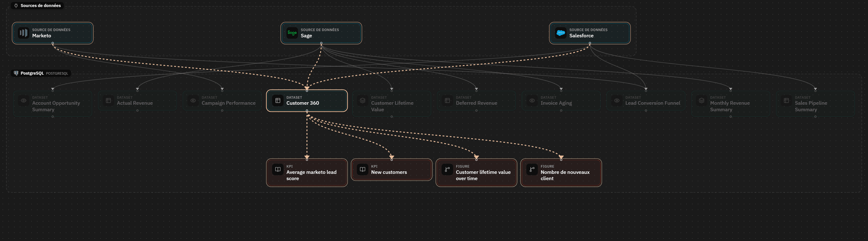The width and height of the screenshot is (868, 241).
Task: Click the input port above Nombre de nouveaux client
Action: (561, 159)
